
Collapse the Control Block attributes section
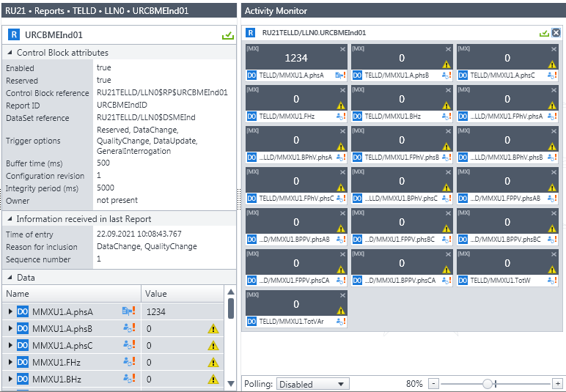pyautogui.click(x=10, y=53)
